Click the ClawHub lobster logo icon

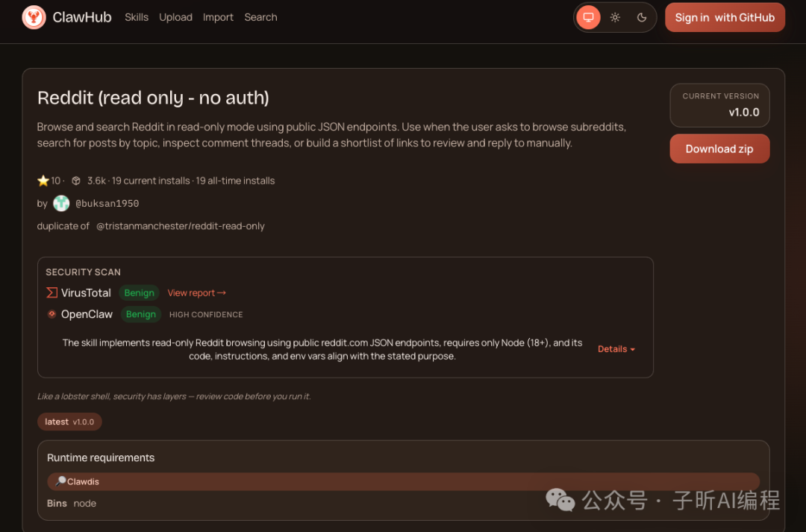pyautogui.click(x=34, y=17)
